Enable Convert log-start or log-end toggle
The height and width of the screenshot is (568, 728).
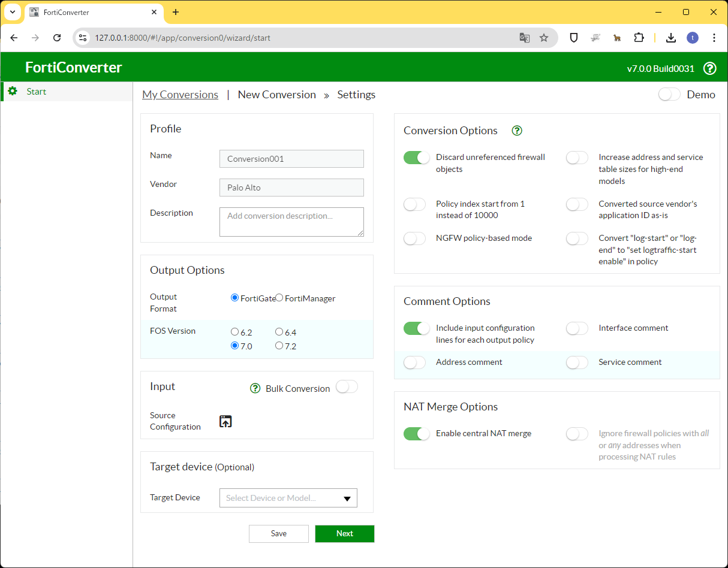click(577, 238)
